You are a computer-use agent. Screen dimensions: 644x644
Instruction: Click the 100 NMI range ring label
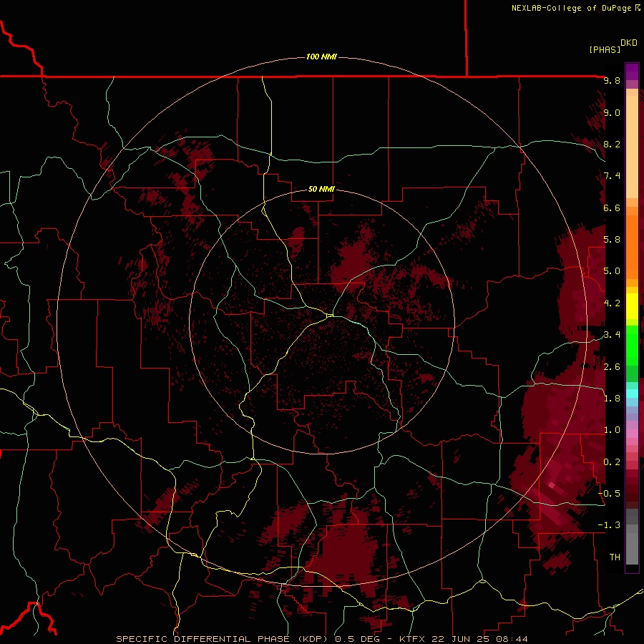coord(321,57)
